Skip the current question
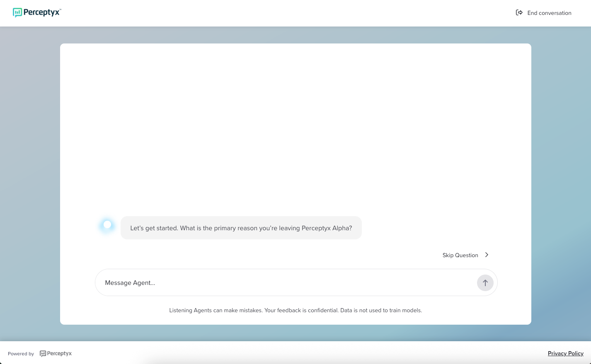This screenshot has height=364, width=591. pos(460,255)
